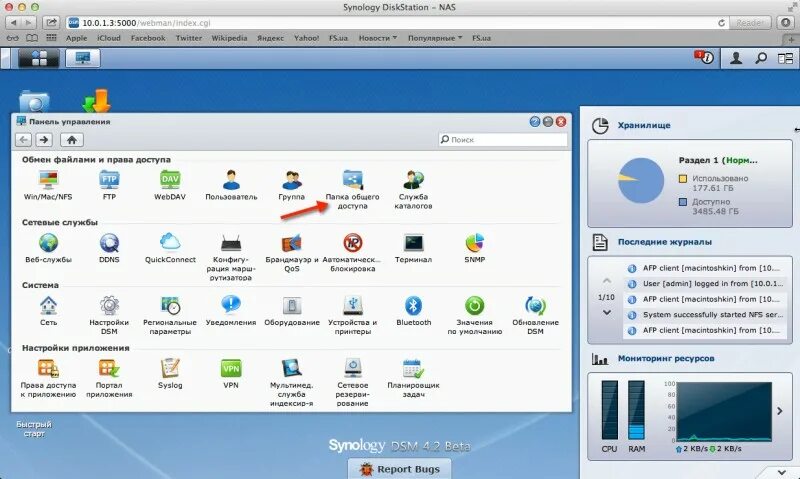Screen dimensions: 800x479
Task: Open Региональные параметры regional options
Action: click(170, 315)
